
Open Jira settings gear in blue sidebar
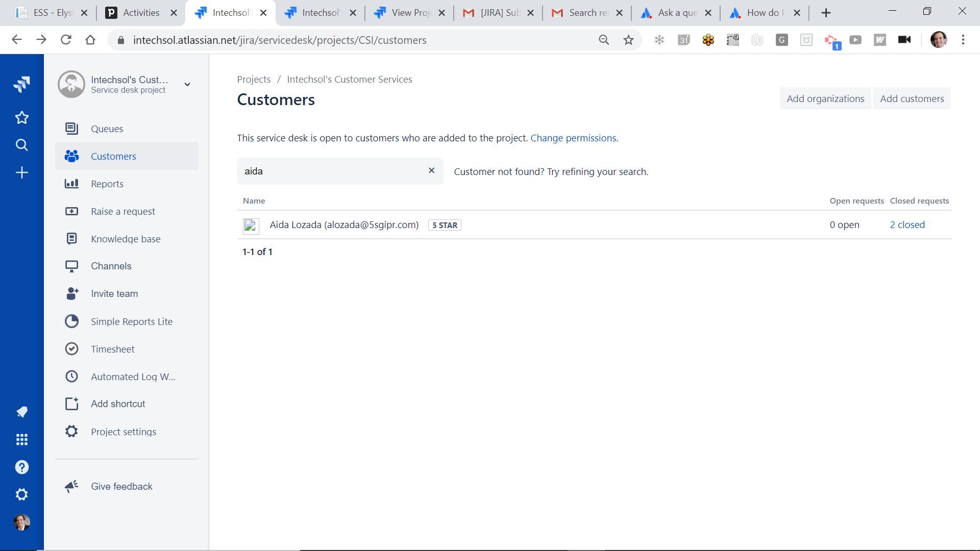pos(21,494)
